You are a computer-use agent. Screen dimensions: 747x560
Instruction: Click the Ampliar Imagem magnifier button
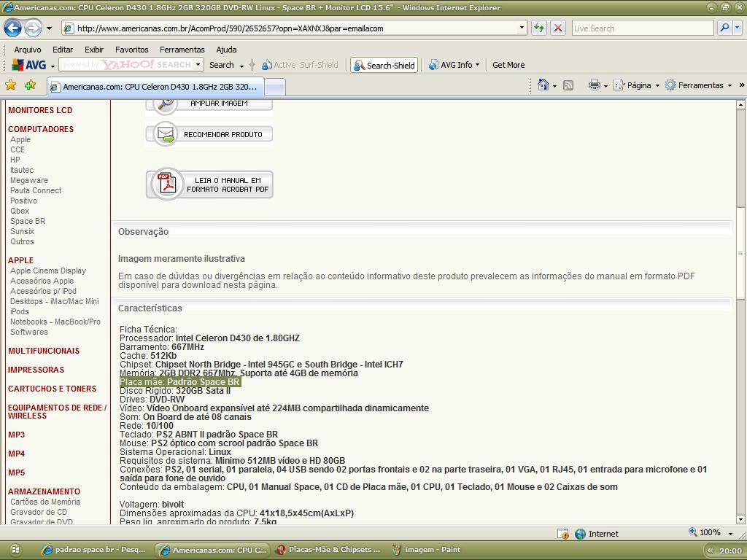[209, 105]
